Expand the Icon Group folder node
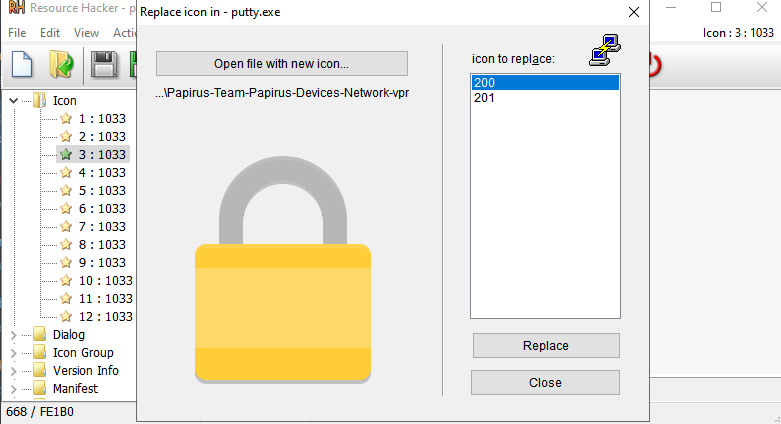Viewport: 781px width, 424px height. pos(14,353)
